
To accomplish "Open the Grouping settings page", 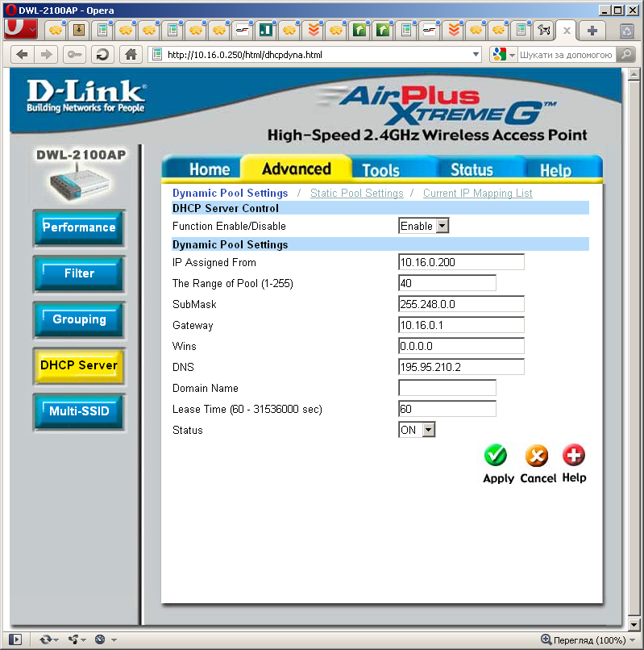I will pos(79,319).
